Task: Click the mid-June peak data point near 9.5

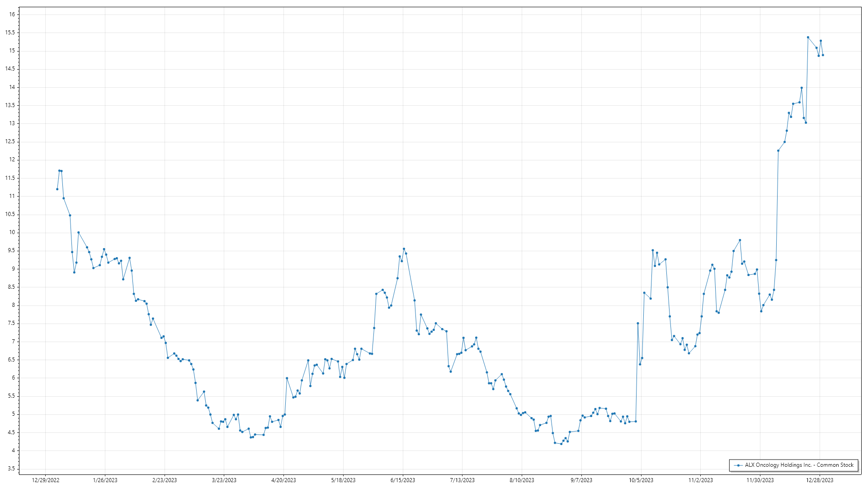Action: tap(404, 249)
